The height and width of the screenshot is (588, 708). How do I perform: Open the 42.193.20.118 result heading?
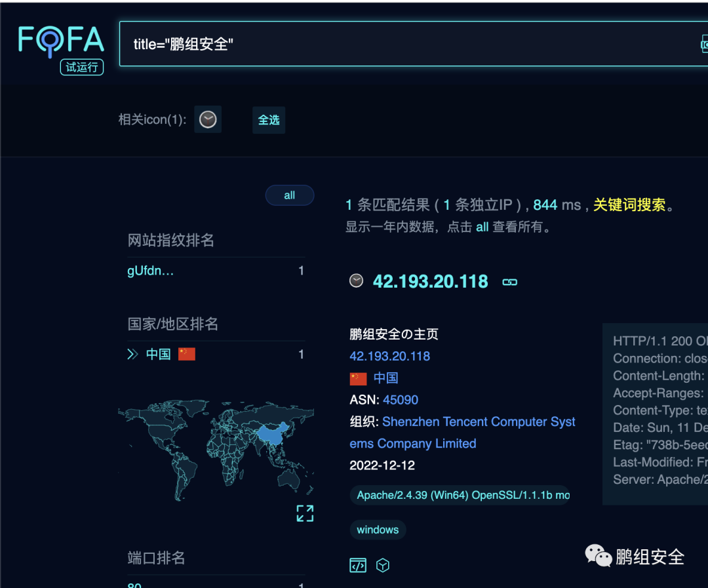pyautogui.click(x=430, y=281)
